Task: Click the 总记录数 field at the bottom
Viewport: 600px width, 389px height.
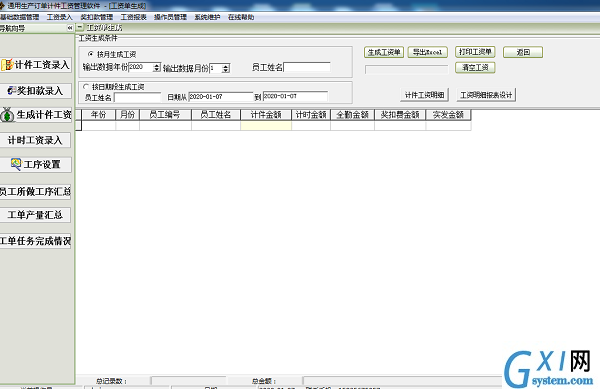Action: point(188,381)
